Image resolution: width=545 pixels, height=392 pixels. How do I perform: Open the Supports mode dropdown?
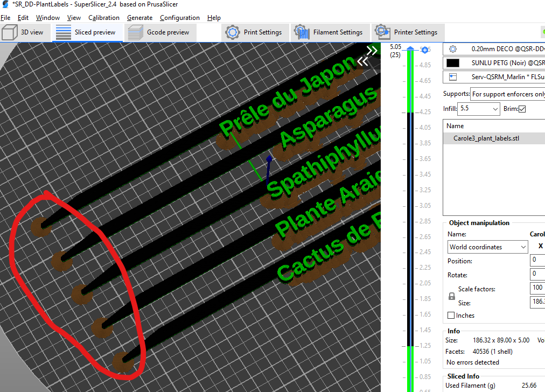pyautogui.click(x=508, y=94)
